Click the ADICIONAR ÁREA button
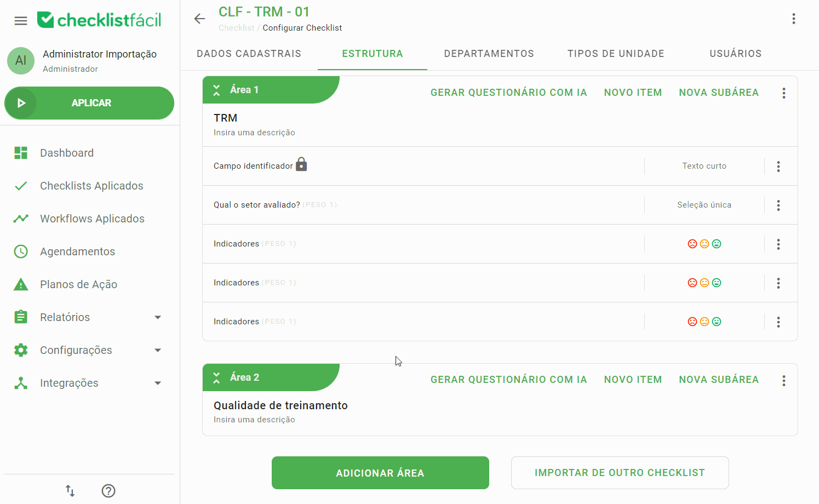This screenshot has height=504, width=819. coord(380,472)
